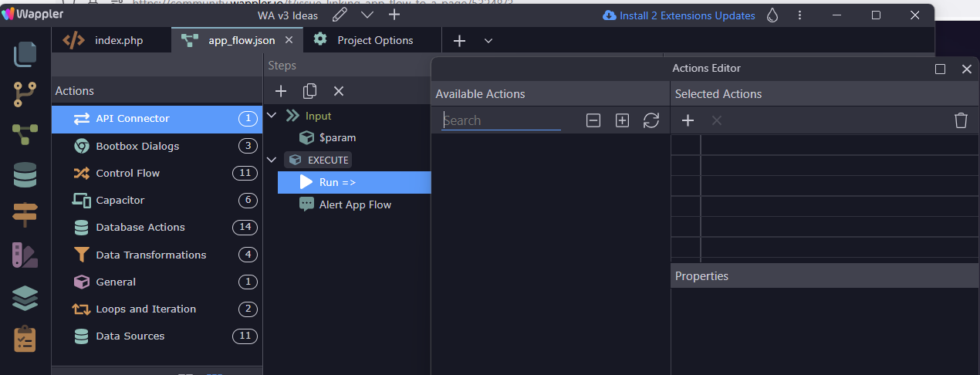Click the Search field in Available Actions
The width and height of the screenshot is (980, 375).
pos(501,120)
